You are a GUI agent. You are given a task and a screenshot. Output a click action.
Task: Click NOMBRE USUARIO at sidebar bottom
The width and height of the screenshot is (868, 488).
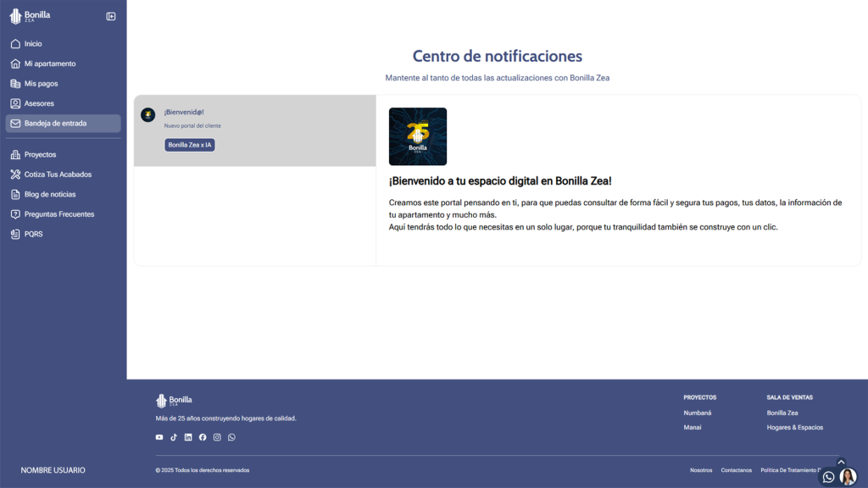(x=53, y=470)
